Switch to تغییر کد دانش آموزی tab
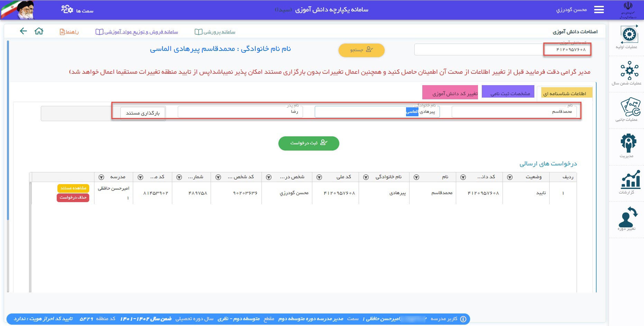The width and height of the screenshot is (644, 326). [450, 93]
